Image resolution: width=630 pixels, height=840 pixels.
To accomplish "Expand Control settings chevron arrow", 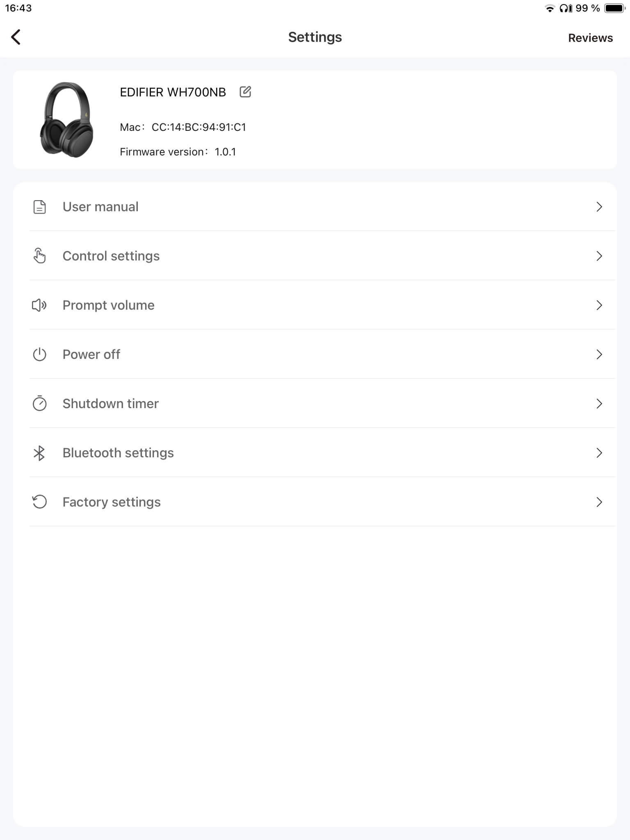I will [599, 256].
